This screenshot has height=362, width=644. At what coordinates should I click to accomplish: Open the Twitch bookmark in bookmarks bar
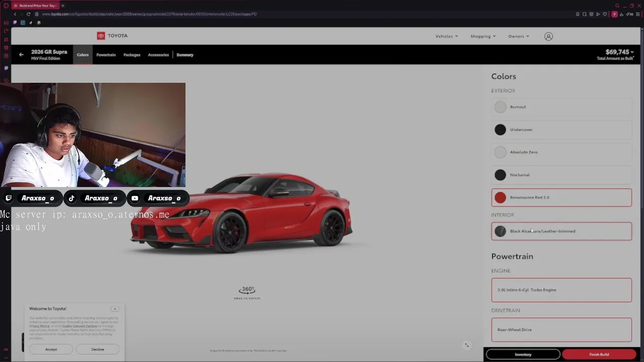[15, 23]
